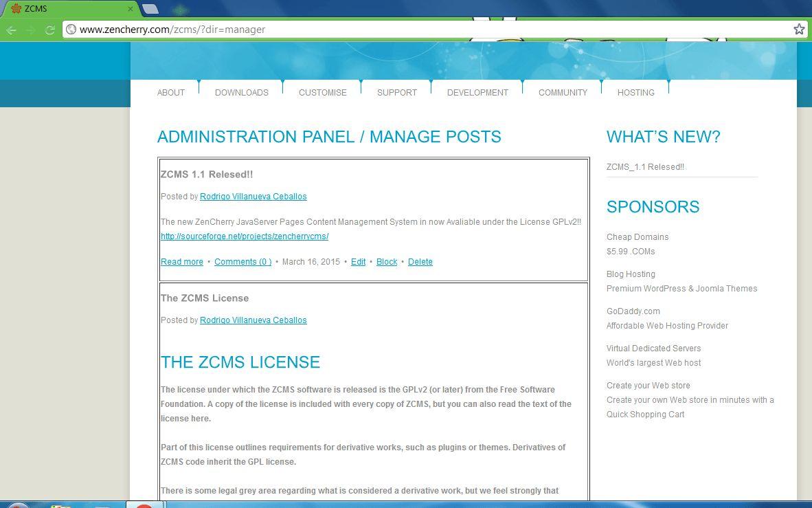Click the WHAT'S NEW? heading
The image size is (812, 508).
coord(664,137)
